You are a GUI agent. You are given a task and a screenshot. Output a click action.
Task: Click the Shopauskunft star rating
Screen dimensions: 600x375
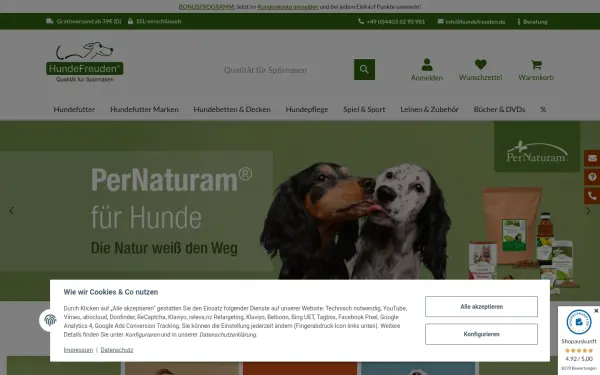pos(579,351)
